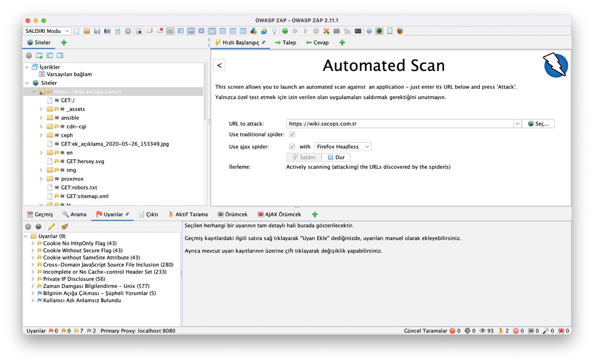Click the disabled Saldırı attack button
This screenshot has width=594, height=364.
304,157
